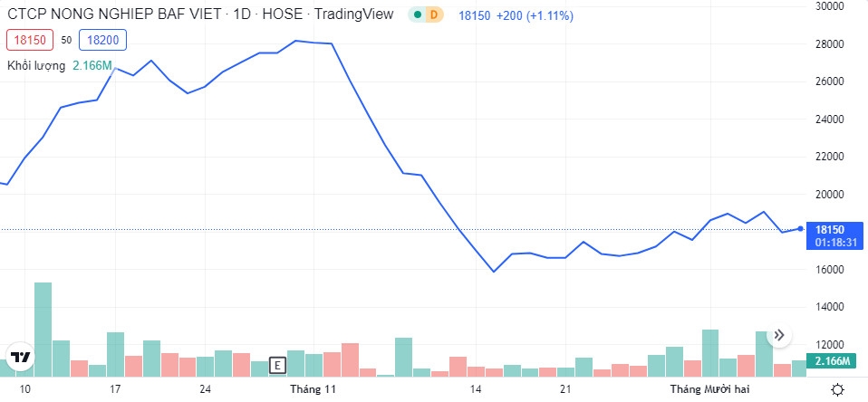868x402 pixels.
Task: Click the Khối lượng volume indicator label
Action: click(36, 65)
